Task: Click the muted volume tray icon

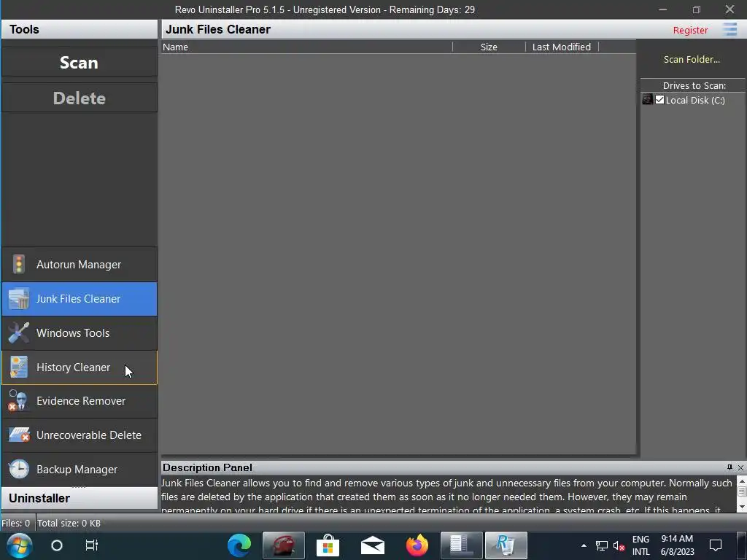Action: coord(619,545)
